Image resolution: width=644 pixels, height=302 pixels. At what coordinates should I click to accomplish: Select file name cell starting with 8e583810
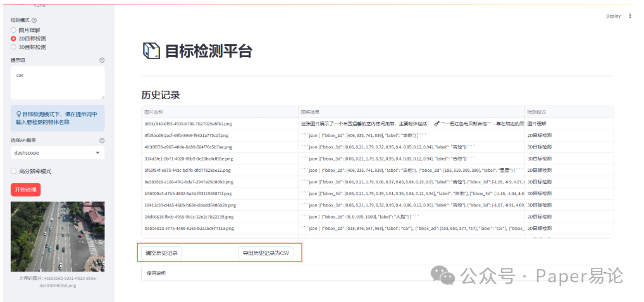220,182
